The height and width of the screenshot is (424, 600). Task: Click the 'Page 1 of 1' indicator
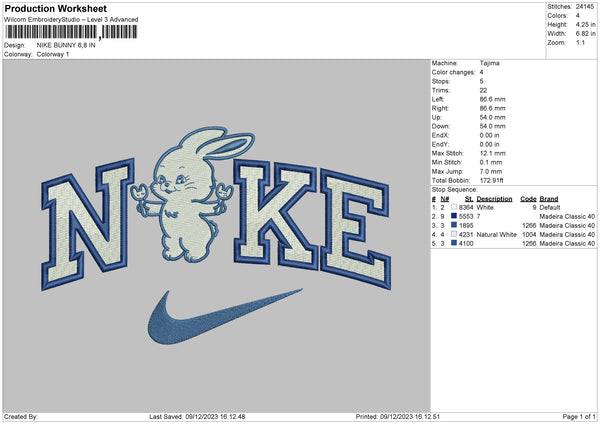(579, 417)
